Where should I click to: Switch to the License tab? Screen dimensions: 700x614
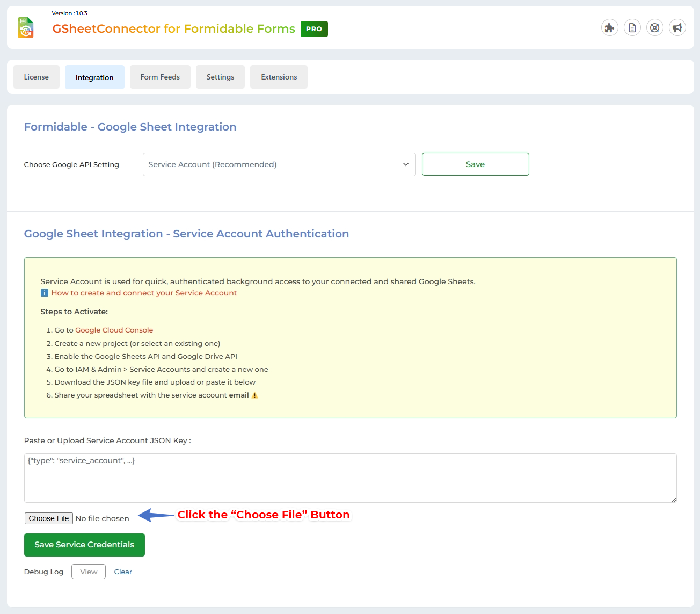36,77
